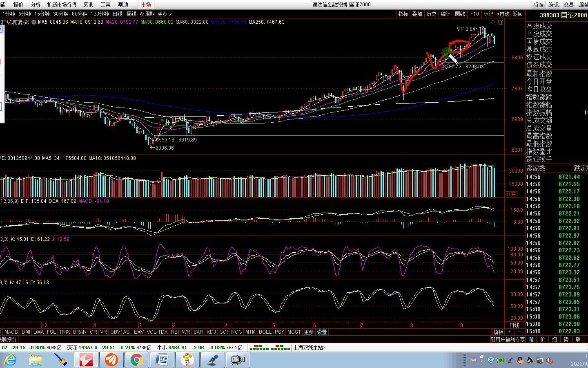588x368 pixels.
Task: Switch chart to 15分钟 period
Action: pyautogui.click(x=42, y=14)
